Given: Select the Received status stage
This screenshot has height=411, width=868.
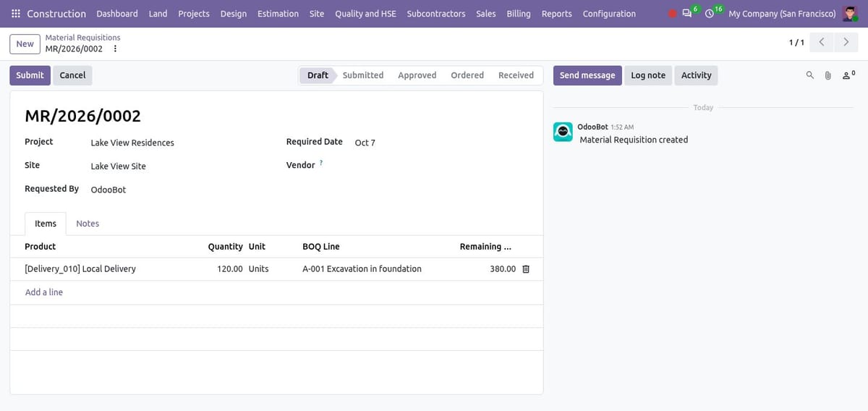Looking at the screenshot, I should (x=516, y=75).
